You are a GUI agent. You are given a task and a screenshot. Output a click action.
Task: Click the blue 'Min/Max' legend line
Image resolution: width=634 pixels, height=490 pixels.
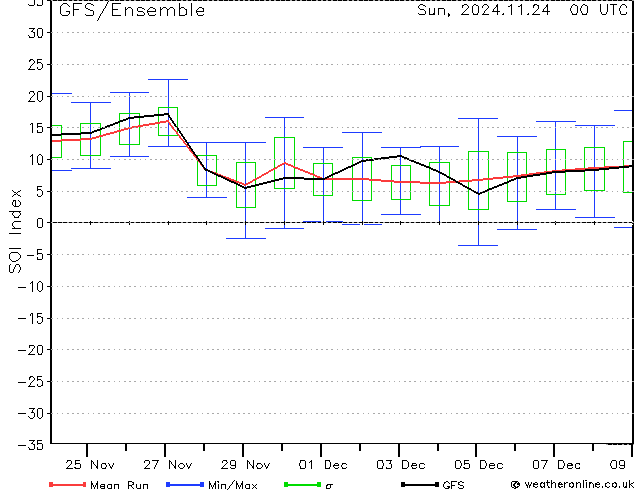(x=185, y=484)
